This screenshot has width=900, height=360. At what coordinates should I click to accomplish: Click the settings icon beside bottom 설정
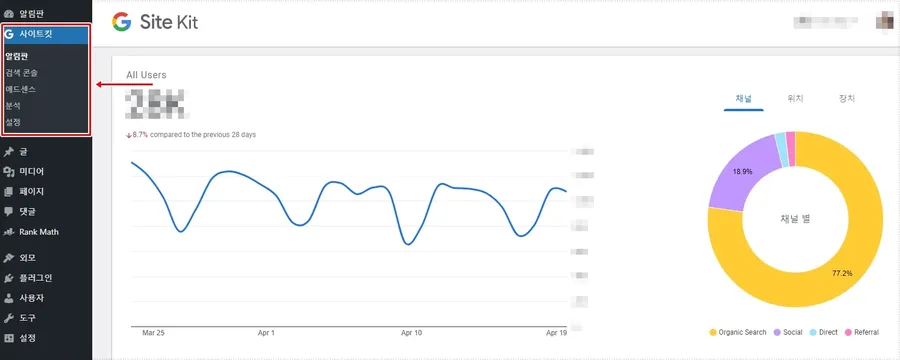coord(8,338)
